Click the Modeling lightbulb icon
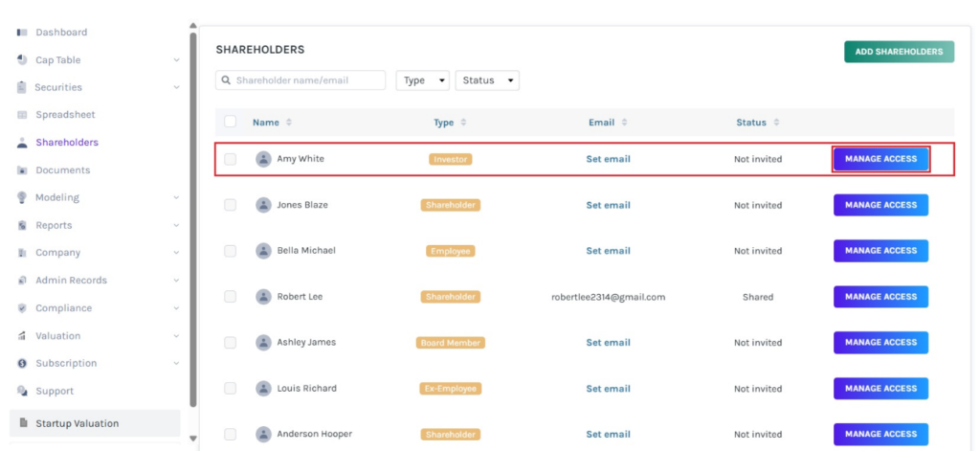Image resolution: width=980 pixels, height=451 pixels. click(22, 197)
